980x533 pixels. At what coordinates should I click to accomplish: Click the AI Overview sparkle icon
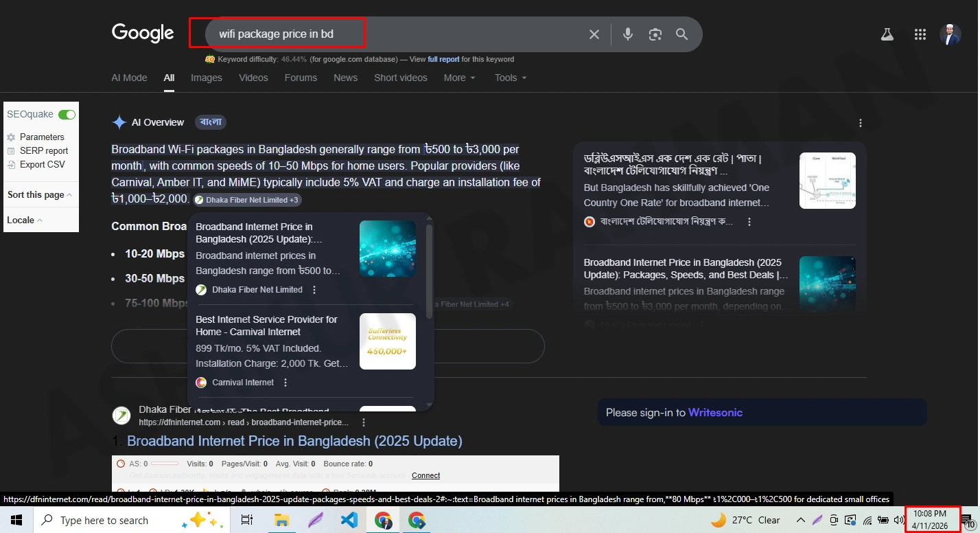(x=119, y=122)
